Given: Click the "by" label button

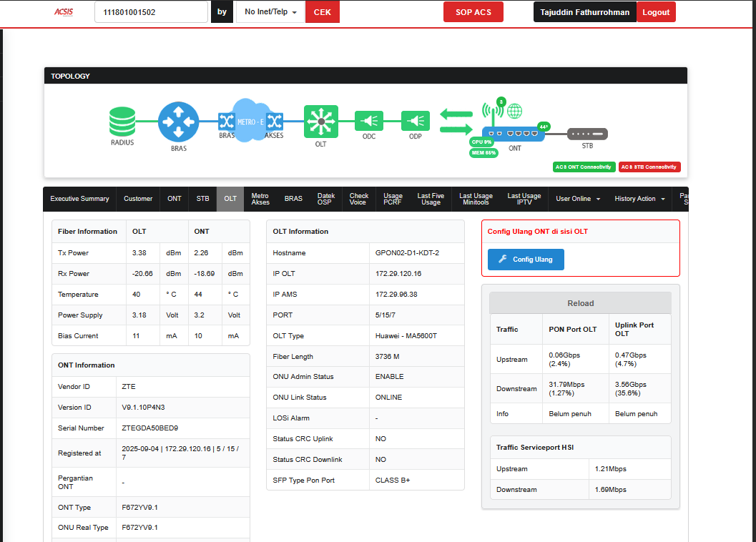Looking at the screenshot, I should (x=222, y=11).
